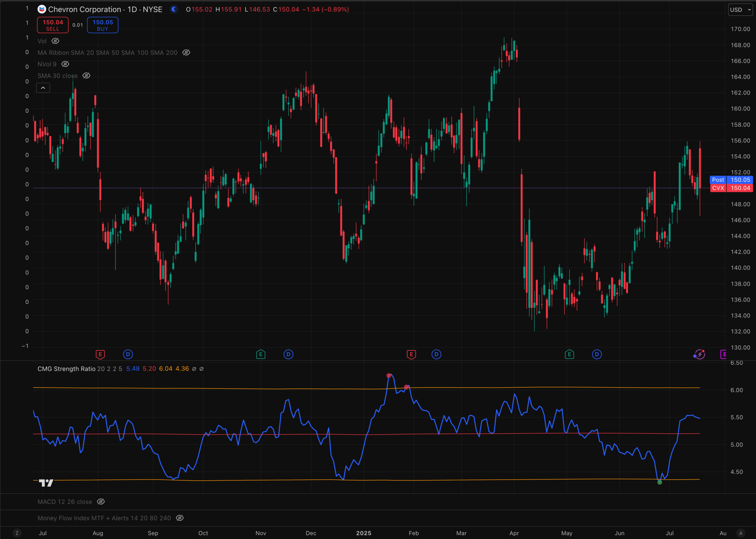Click the first red overbought signal dot
The image size is (756, 539).
click(389, 376)
